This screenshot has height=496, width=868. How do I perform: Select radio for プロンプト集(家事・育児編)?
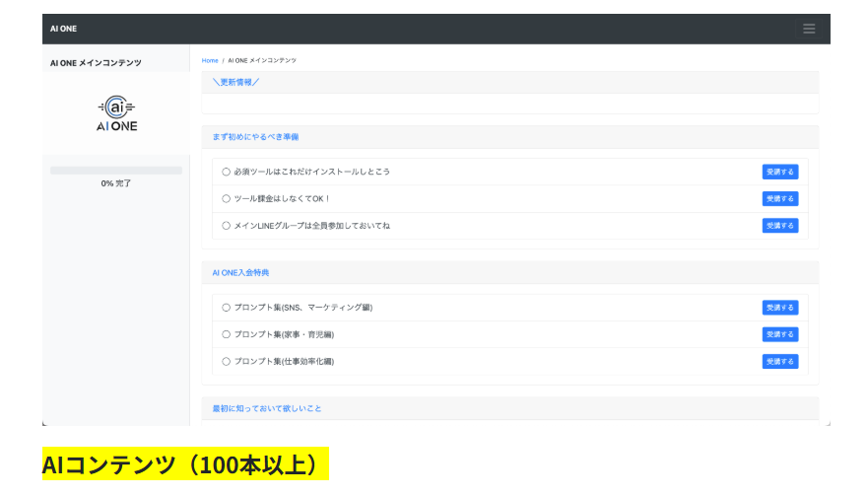226,334
